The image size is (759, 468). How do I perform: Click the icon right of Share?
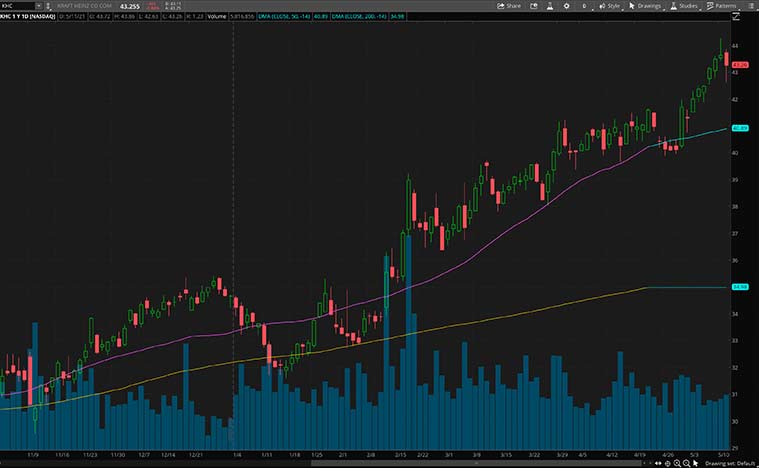point(532,6)
